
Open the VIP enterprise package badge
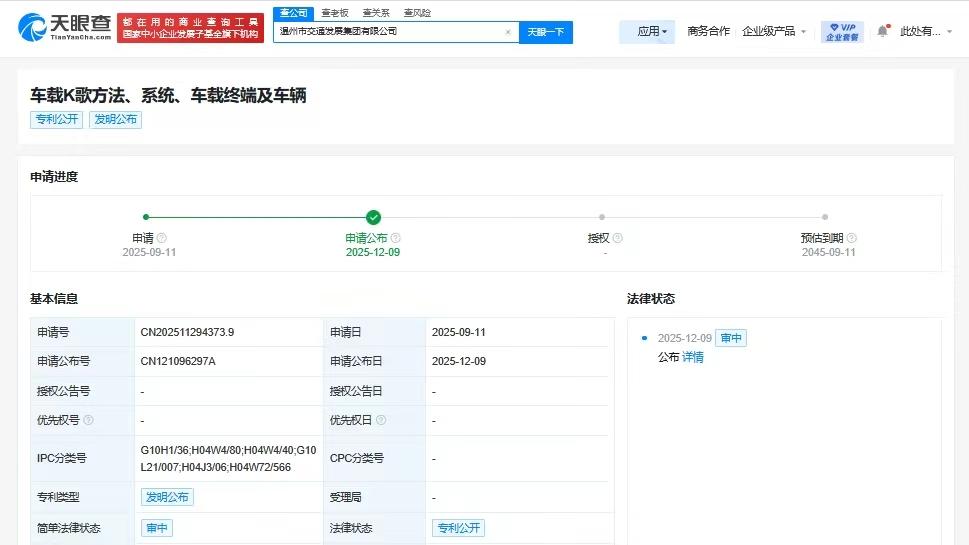842,32
